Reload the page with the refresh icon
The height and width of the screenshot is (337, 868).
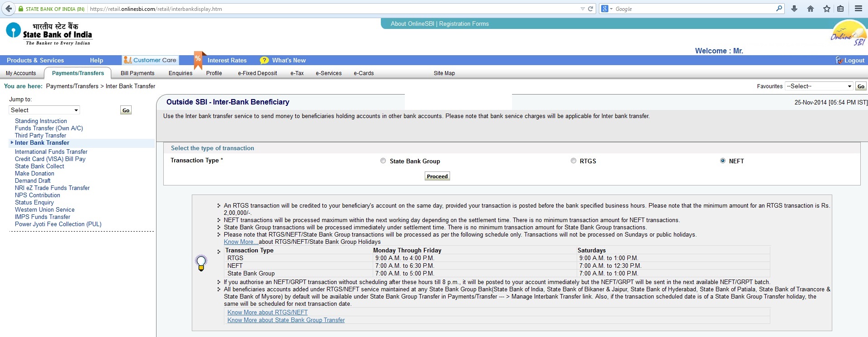point(590,9)
